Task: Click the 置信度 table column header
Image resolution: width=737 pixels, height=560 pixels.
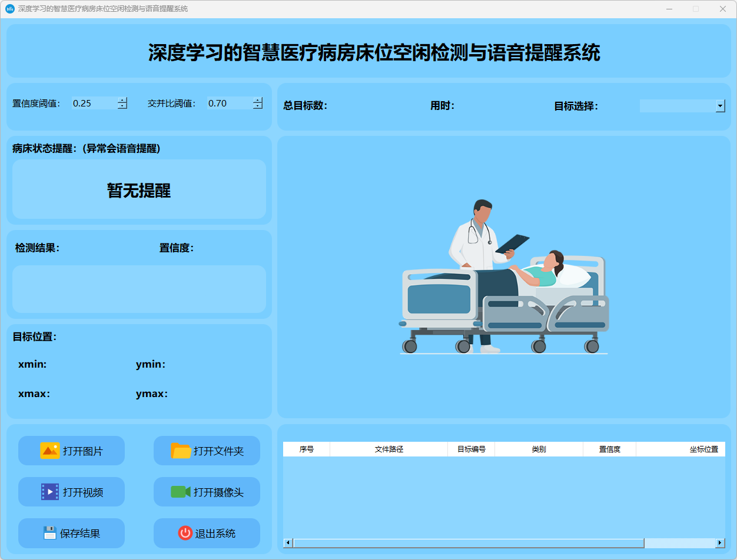Action: click(610, 449)
